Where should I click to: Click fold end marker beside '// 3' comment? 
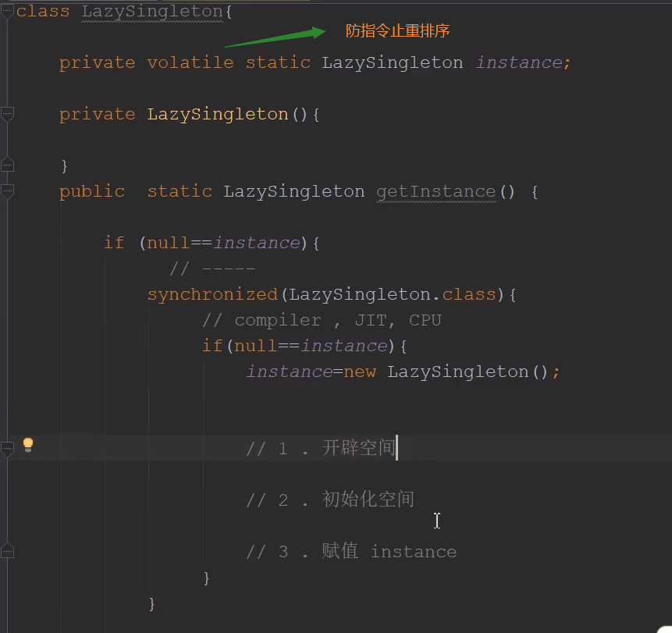[7, 551]
